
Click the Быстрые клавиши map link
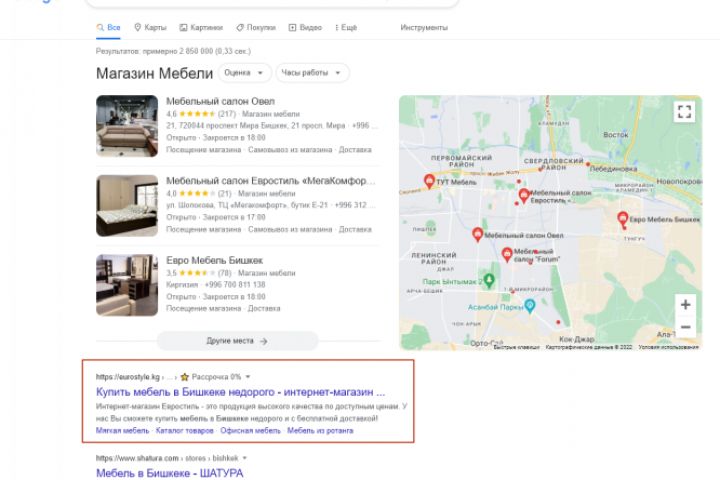coord(516,347)
